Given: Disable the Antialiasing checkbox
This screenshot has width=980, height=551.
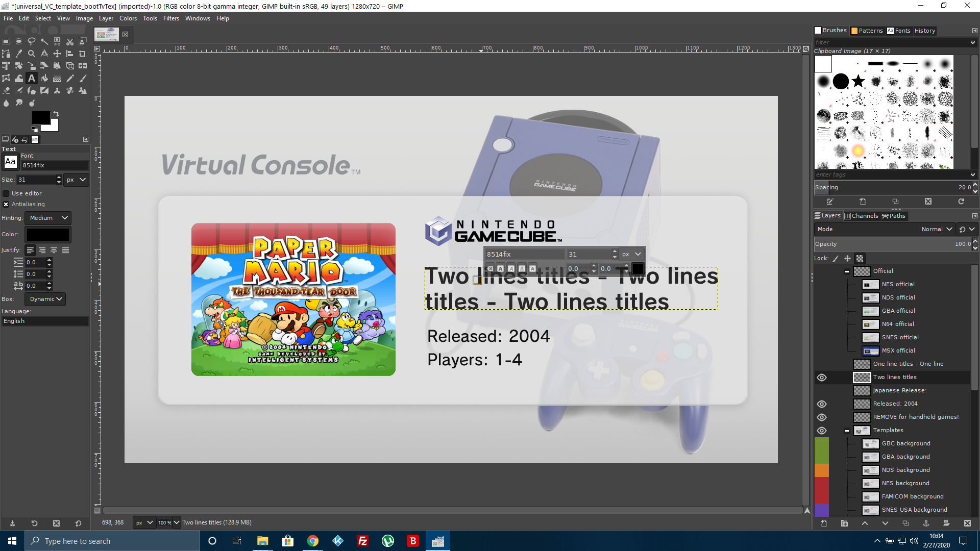Looking at the screenshot, I should click(x=6, y=204).
